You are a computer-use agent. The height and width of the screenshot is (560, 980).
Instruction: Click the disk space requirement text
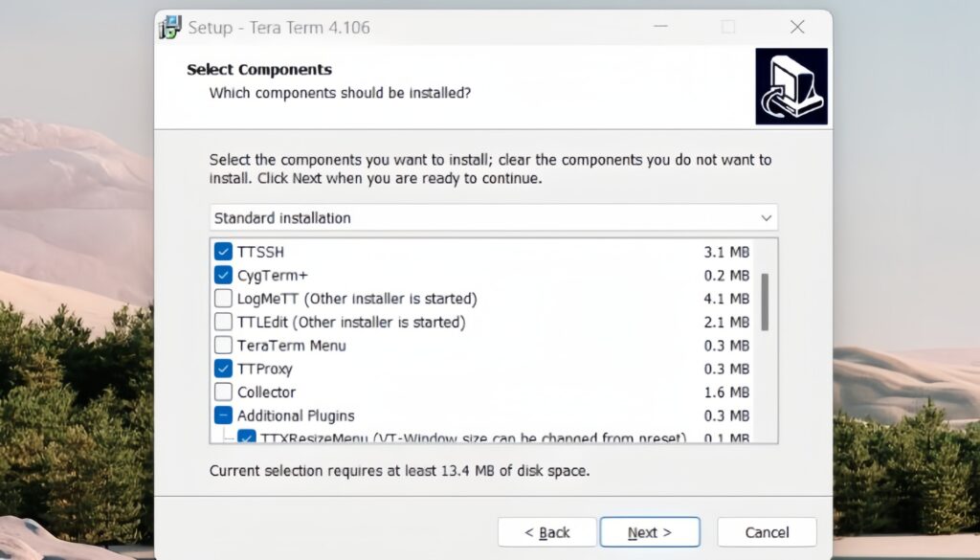click(x=399, y=471)
